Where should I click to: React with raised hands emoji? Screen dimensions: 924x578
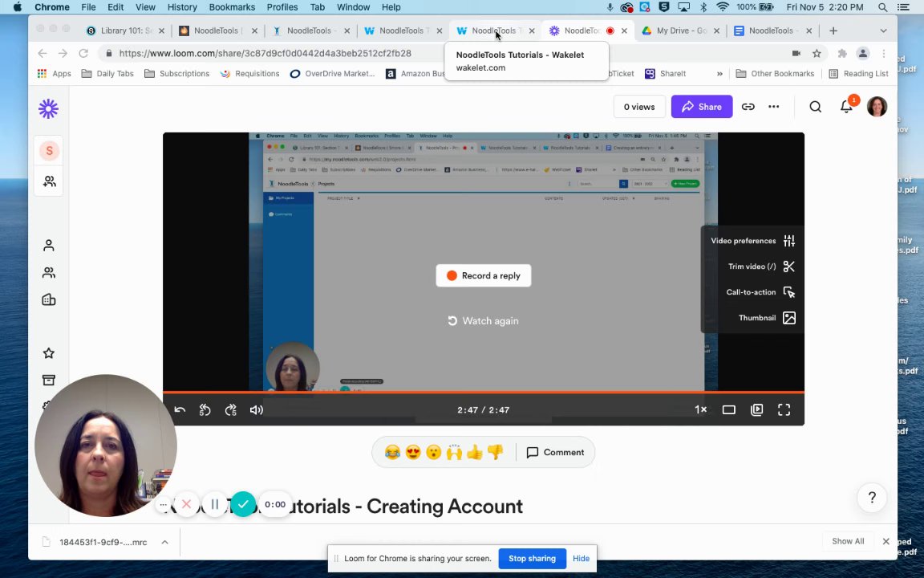pos(454,453)
